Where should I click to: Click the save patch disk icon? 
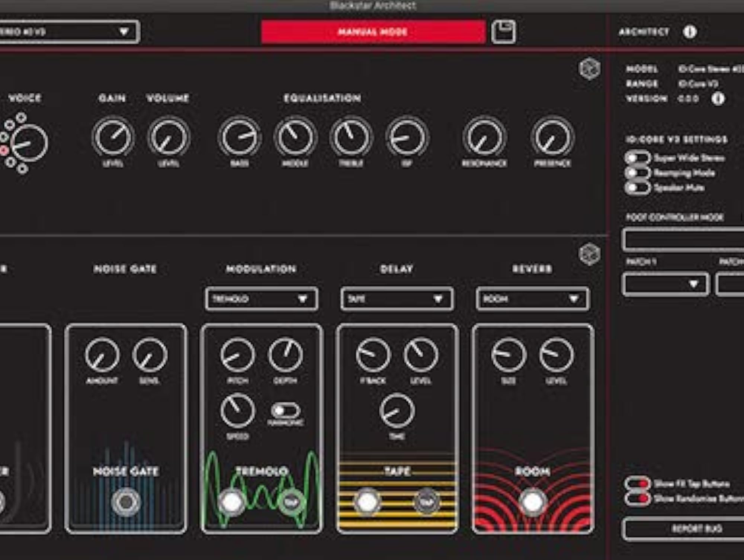tap(503, 32)
